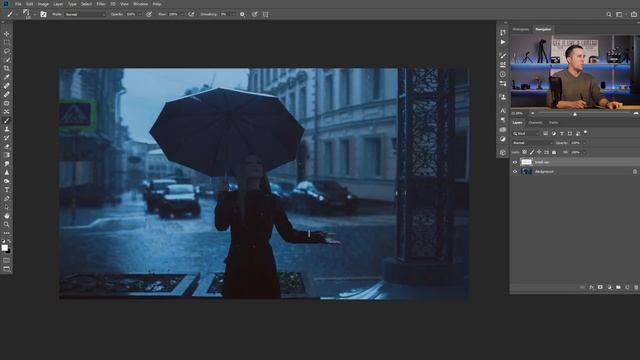Open the Character panel icon in the dock
The image size is (640, 360).
coord(503,111)
